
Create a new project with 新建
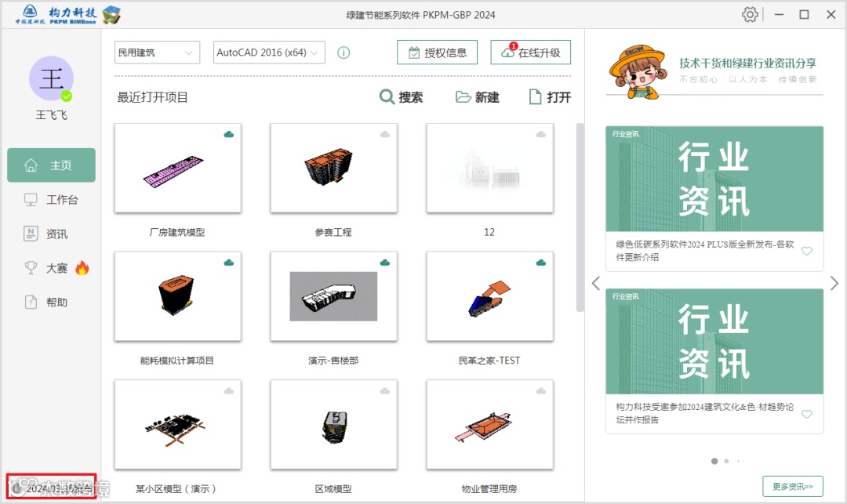tap(478, 97)
